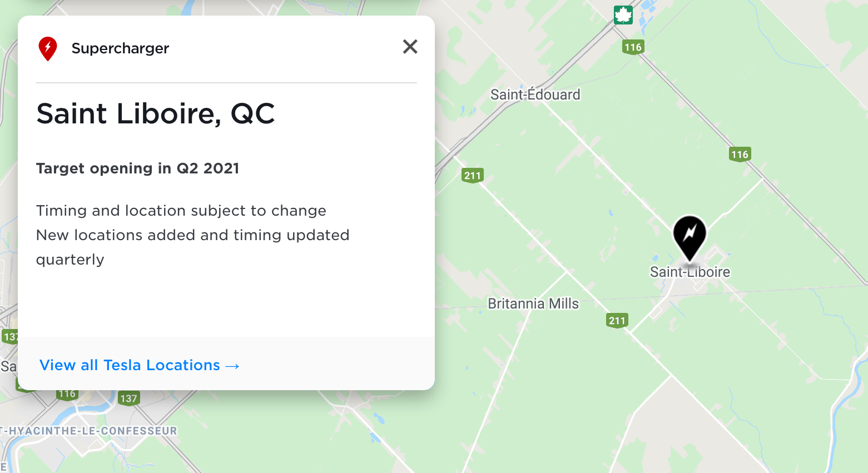Open the View all Tesla Locations link
868x473 pixels.
(139, 365)
